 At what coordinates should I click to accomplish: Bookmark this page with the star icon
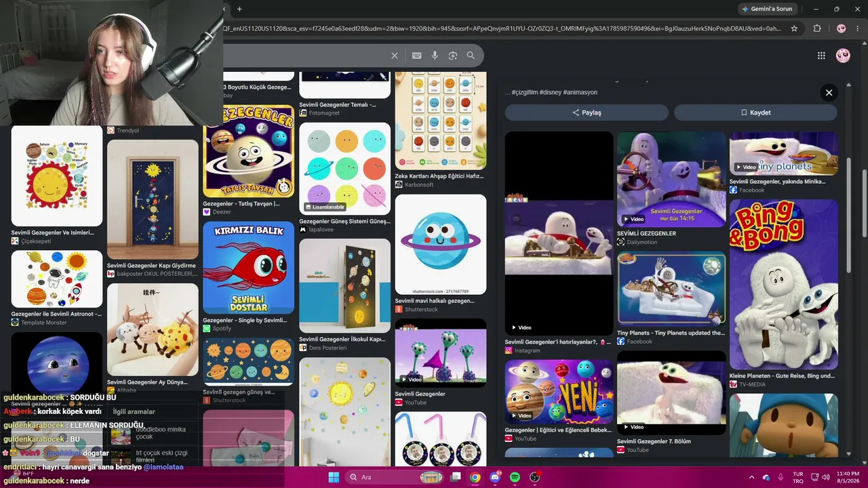(x=794, y=28)
